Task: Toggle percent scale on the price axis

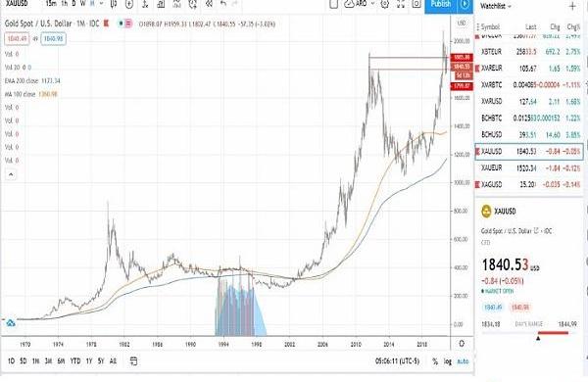Action: tap(435, 361)
